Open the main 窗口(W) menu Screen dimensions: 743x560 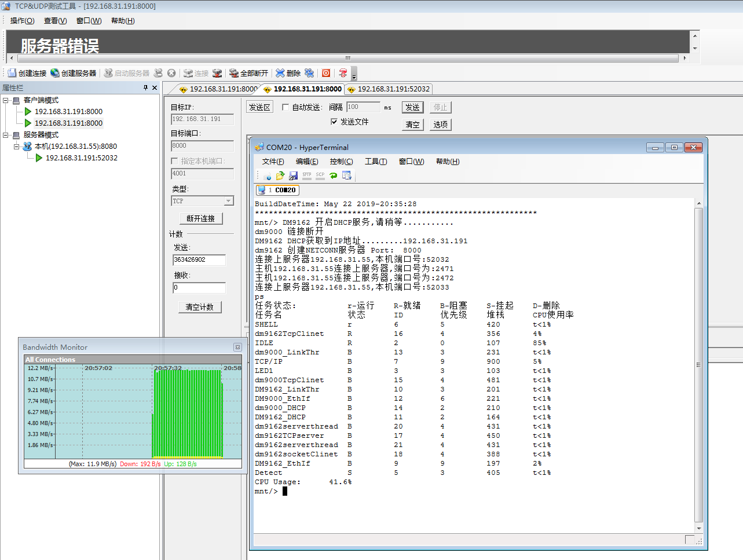[x=89, y=21]
